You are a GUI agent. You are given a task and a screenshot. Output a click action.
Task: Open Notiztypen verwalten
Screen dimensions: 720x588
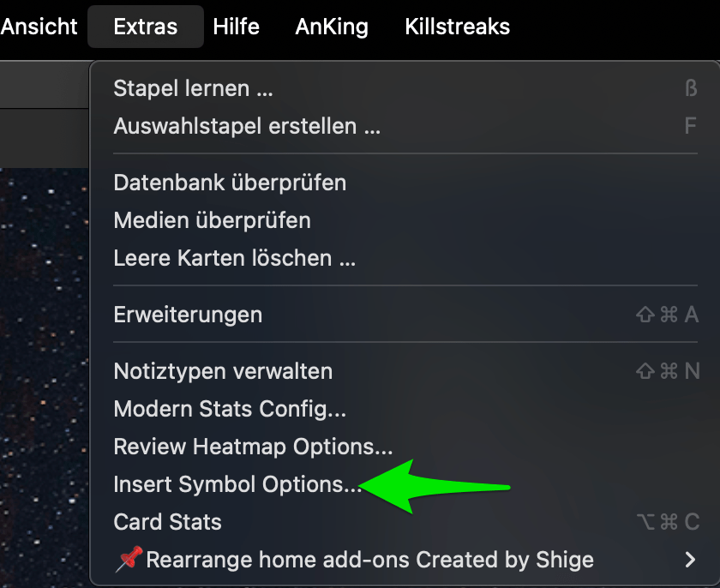[x=223, y=371]
